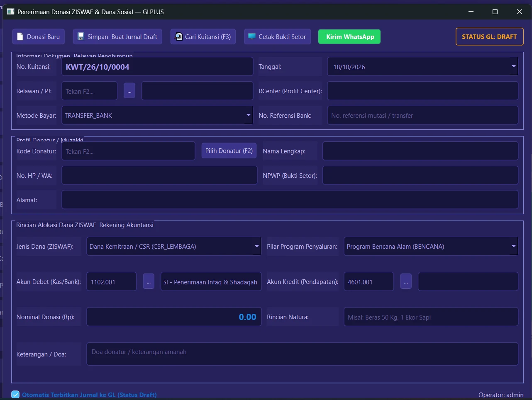
Task: Expand the Metode Bayar dropdown
Action: (x=249, y=115)
